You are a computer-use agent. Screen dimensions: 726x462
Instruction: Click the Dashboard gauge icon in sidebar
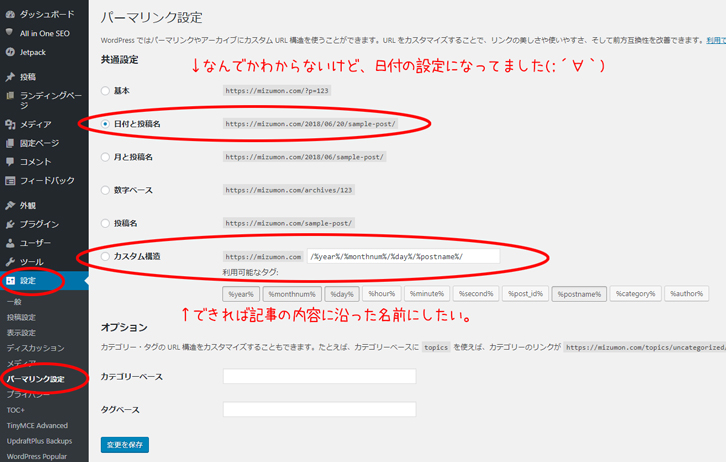click(10, 14)
